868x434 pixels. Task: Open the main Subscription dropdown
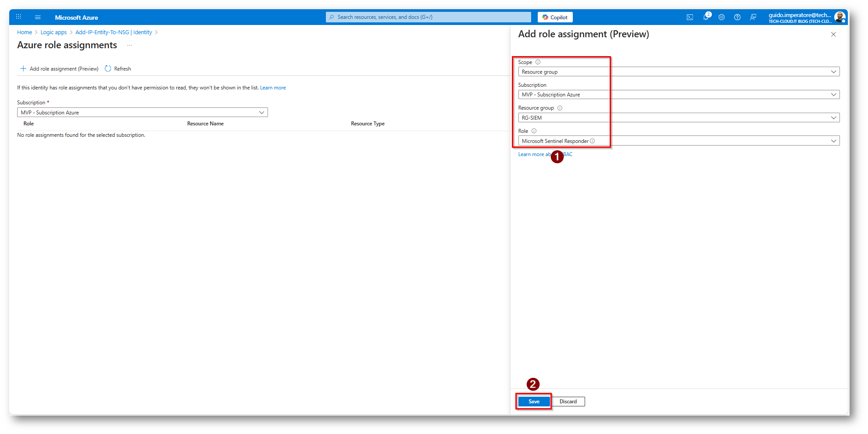[143, 113]
